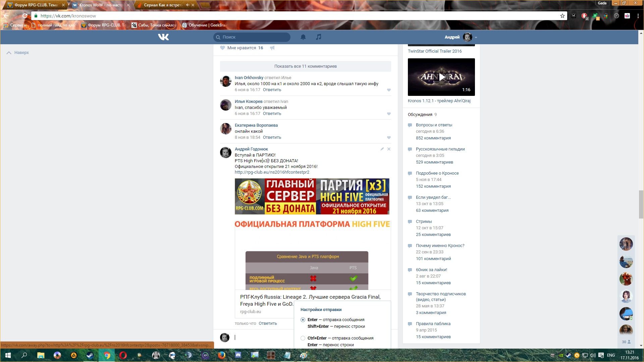Open Firefox from the taskbar
Screen dimensions: 644x362
(x=221, y=355)
